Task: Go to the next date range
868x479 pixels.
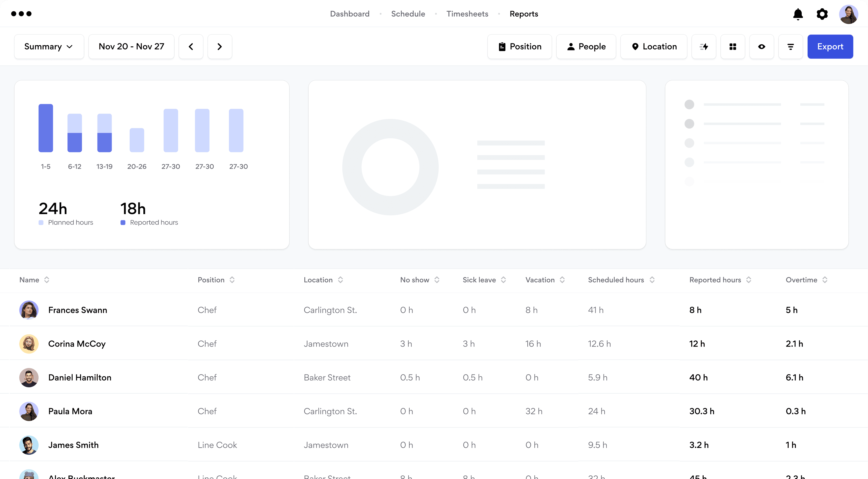Action: [220, 46]
